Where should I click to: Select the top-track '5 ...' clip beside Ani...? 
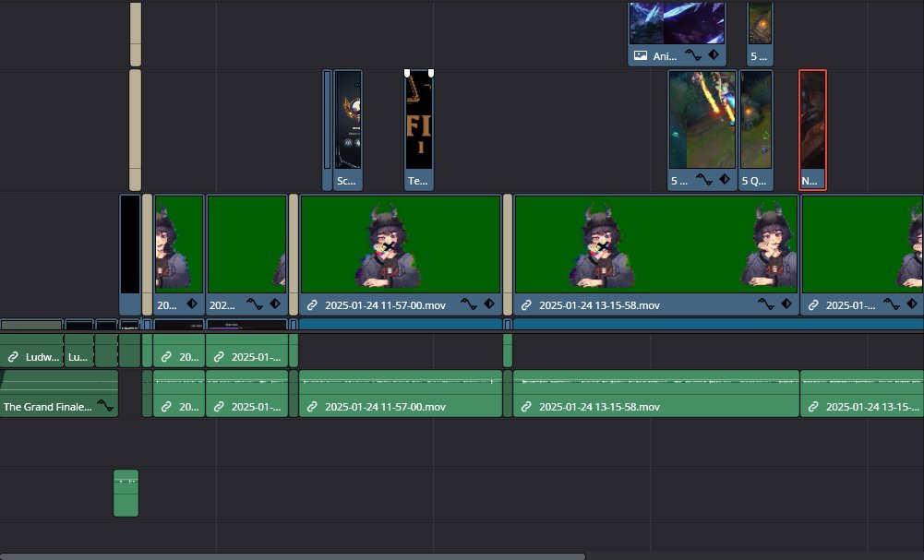760,33
